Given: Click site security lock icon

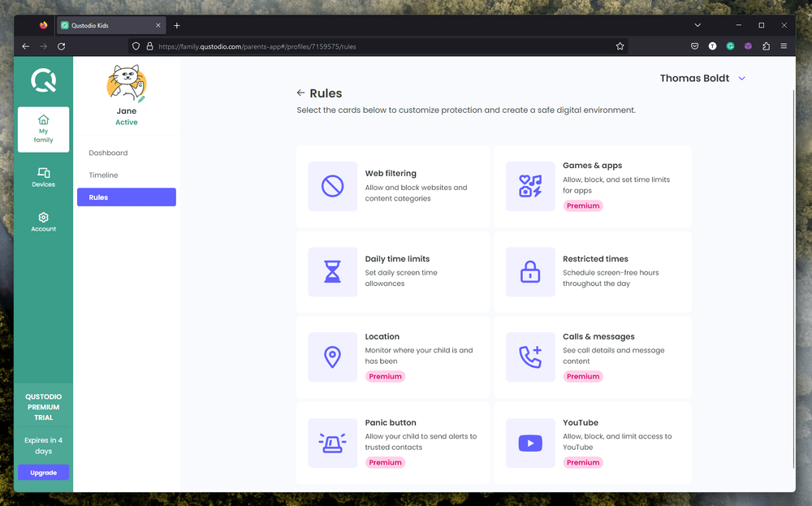Looking at the screenshot, I should [x=149, y=46].
